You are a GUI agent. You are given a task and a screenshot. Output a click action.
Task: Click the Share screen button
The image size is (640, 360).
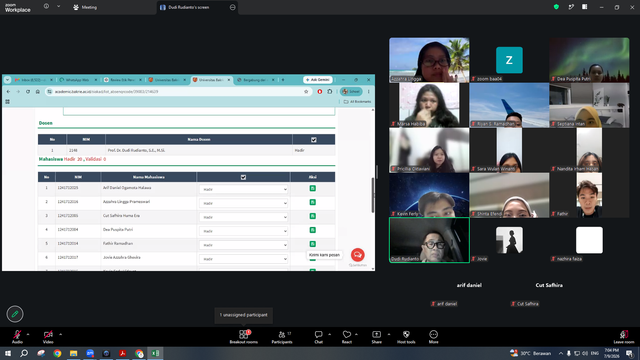[x=376, y=336]
